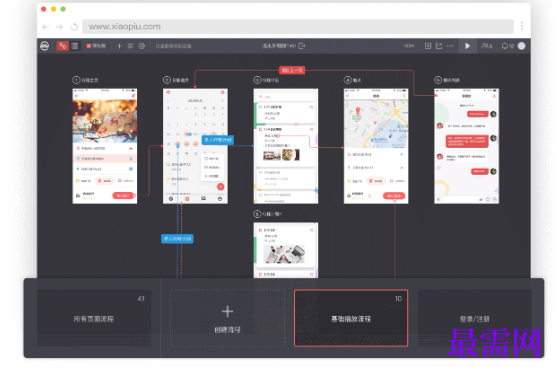Select screen 5 chat thumbnail
The width and height of the screenshot is (560, 374).
point(466,146)
